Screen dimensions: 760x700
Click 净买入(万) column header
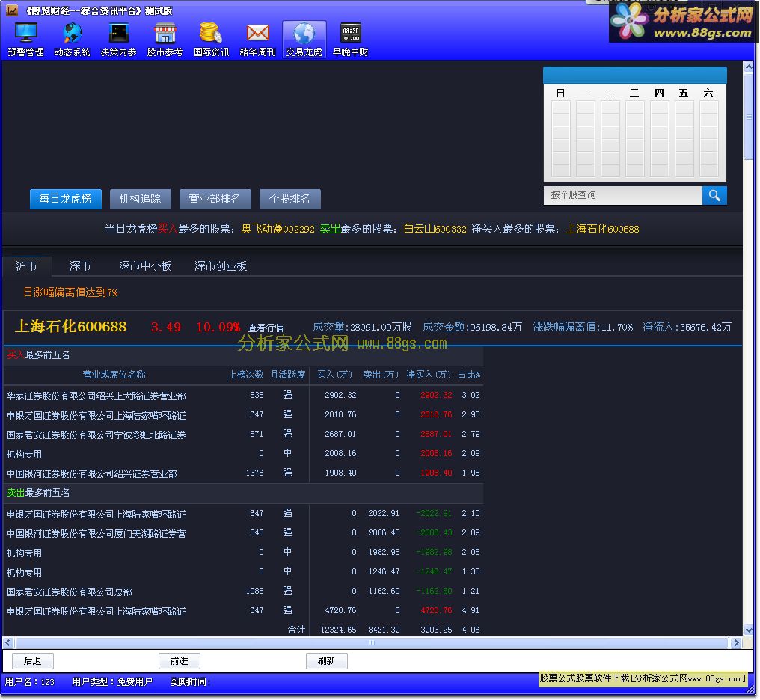(x=429, y=375)
